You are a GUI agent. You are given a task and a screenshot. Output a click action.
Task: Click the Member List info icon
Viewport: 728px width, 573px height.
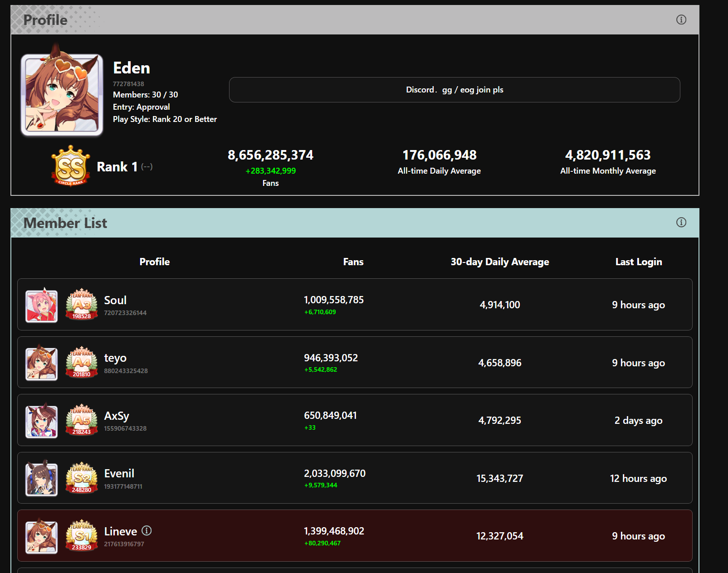tap(681, 222)
